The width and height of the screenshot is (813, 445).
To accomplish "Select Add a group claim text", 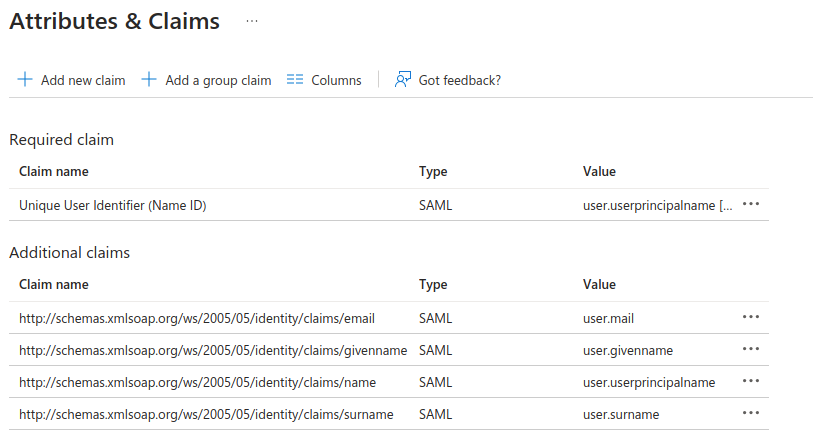I will 218,80.
